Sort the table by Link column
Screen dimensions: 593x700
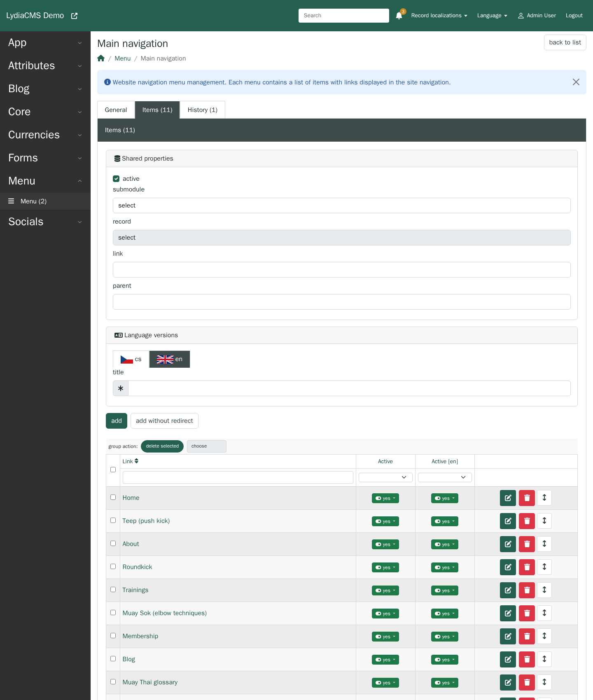pyautogui.click(x=131, y=461)
